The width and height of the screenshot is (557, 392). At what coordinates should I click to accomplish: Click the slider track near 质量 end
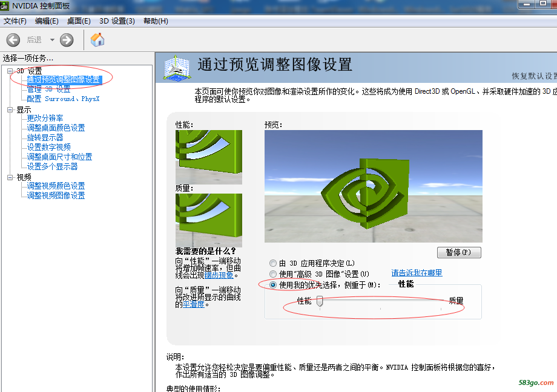tap(441, 301)
